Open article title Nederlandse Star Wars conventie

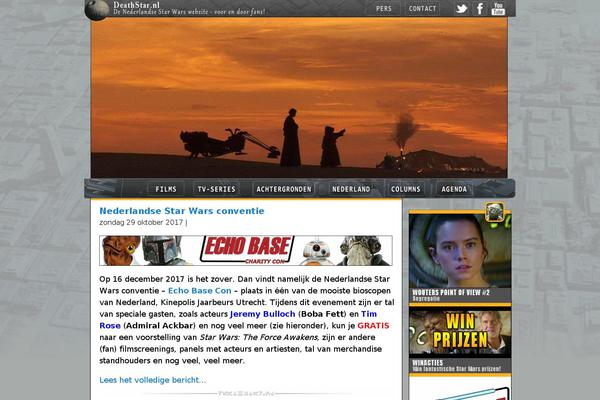[x=182, y=211]
